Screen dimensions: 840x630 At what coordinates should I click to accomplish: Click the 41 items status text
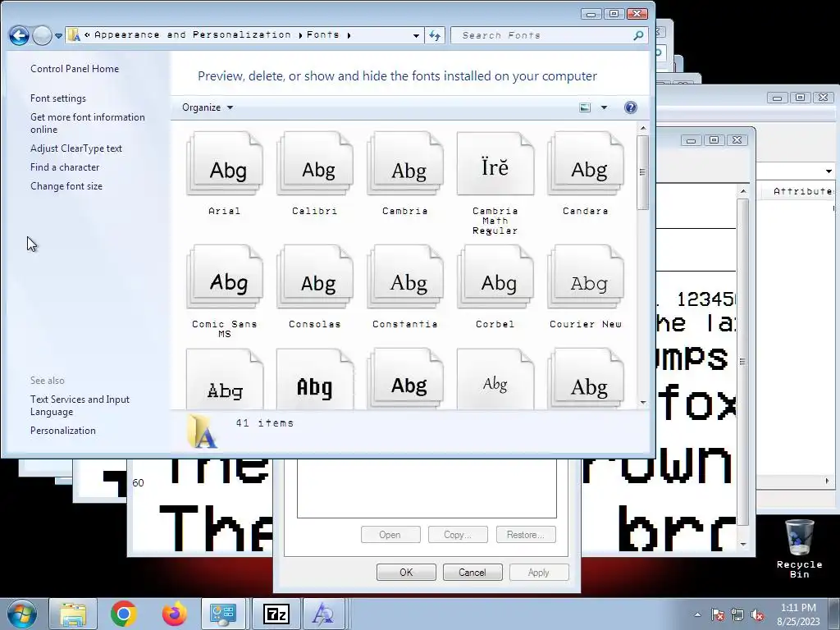click(265, 423)
